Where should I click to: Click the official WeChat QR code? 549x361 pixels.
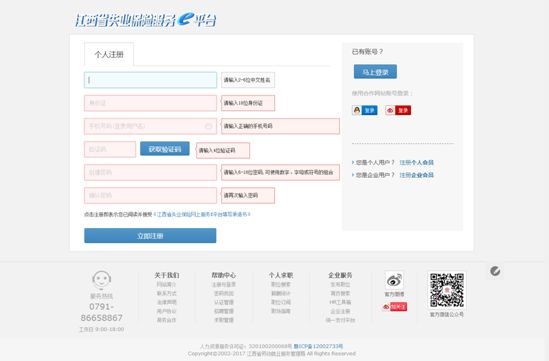click(447, 290)
